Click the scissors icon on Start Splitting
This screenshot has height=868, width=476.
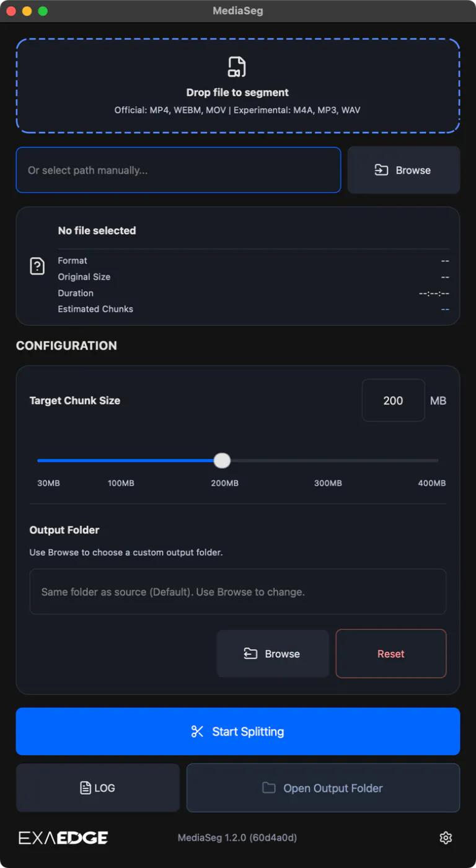coord(197,732)
